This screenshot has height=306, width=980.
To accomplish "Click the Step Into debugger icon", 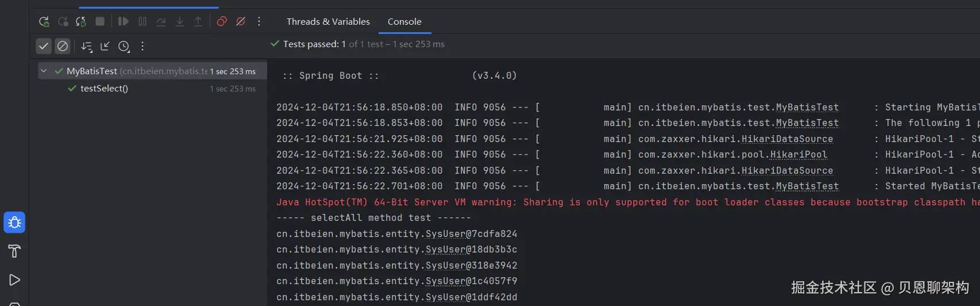I will coord(180,21).
